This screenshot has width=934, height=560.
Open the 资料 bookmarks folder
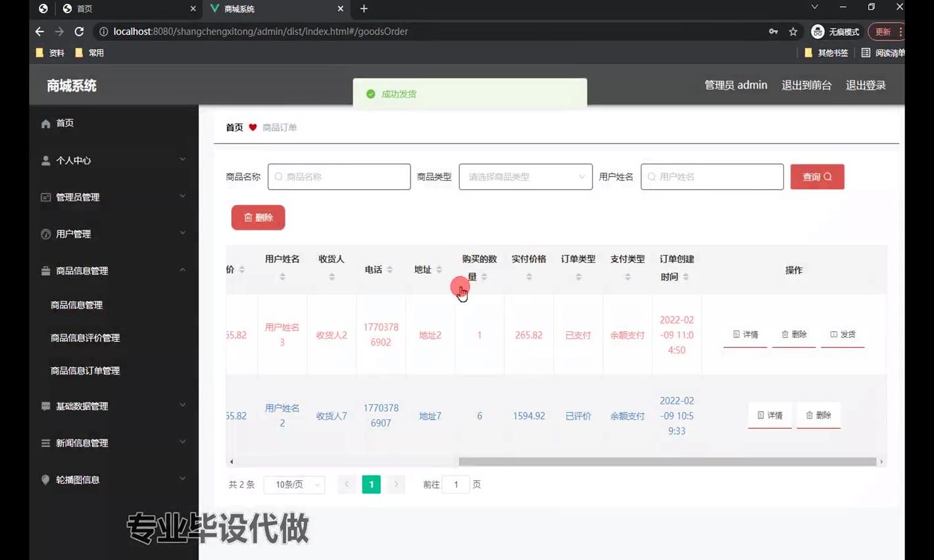[x=50, y=53]
